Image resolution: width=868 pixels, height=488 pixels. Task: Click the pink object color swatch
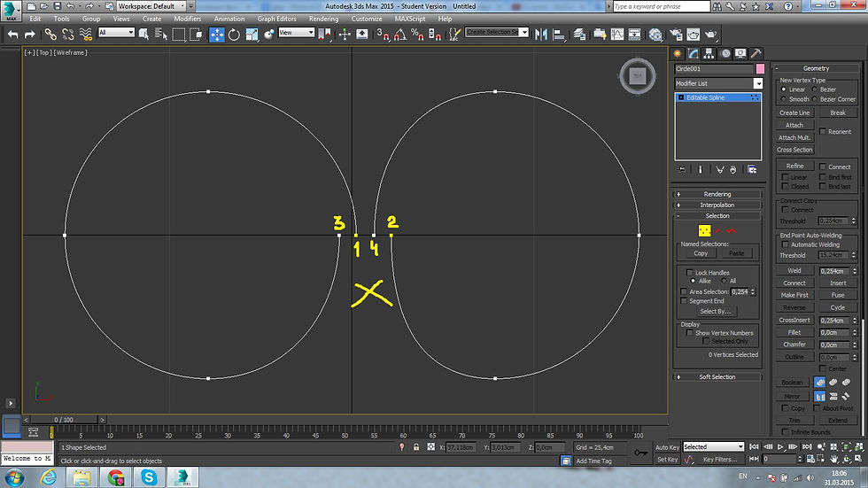click(x=760, y=68)
